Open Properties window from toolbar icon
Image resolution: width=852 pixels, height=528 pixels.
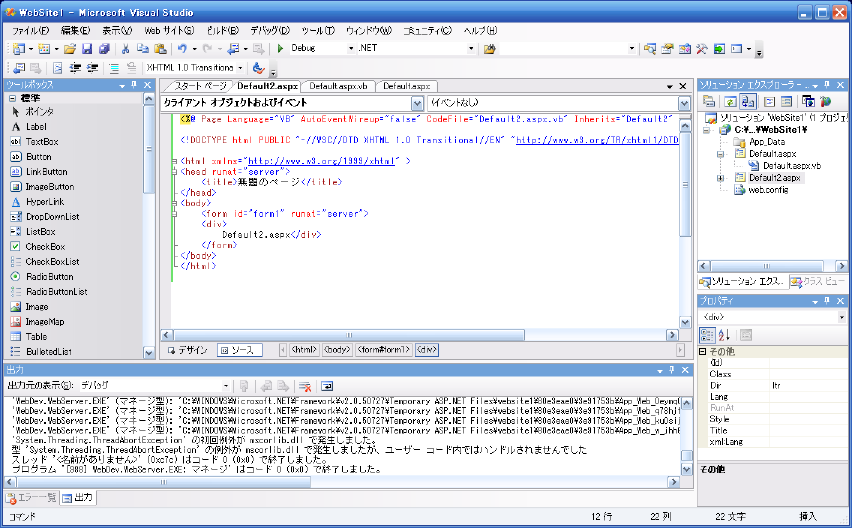[667, 49]
